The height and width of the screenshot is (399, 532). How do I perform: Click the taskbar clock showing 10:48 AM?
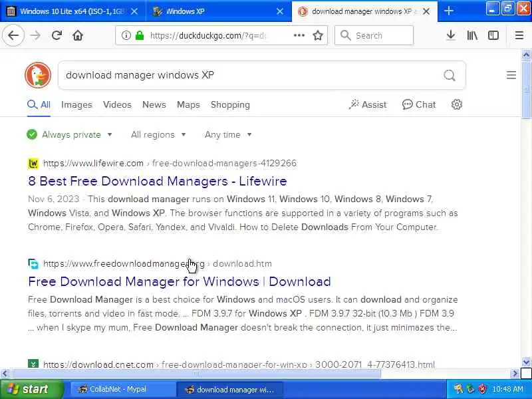coord(507,389)
